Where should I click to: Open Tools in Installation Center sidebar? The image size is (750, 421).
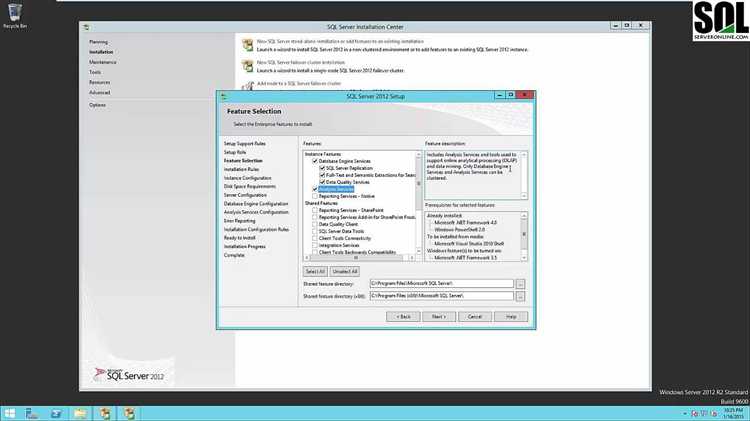(x=95, y=72)
